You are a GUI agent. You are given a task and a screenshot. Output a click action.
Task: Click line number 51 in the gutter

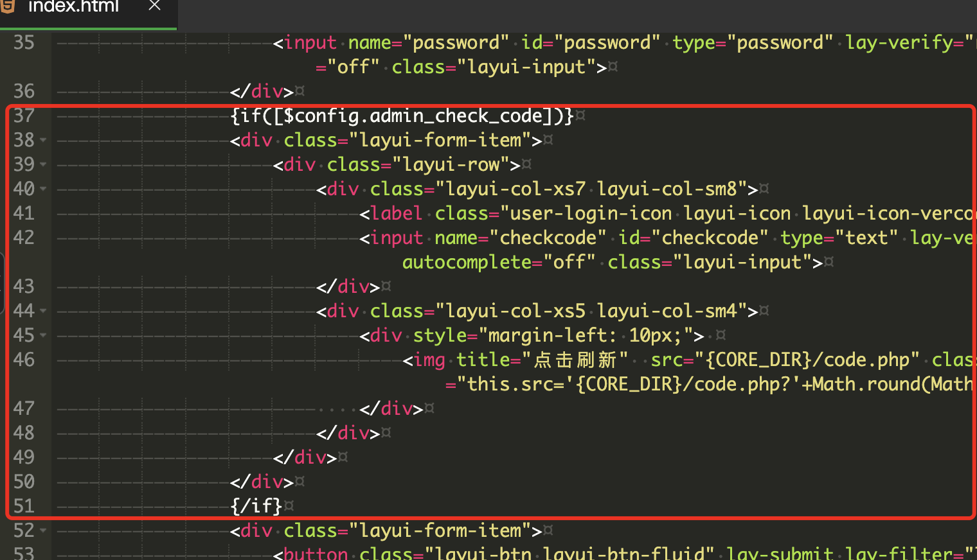tap(24, 506)
